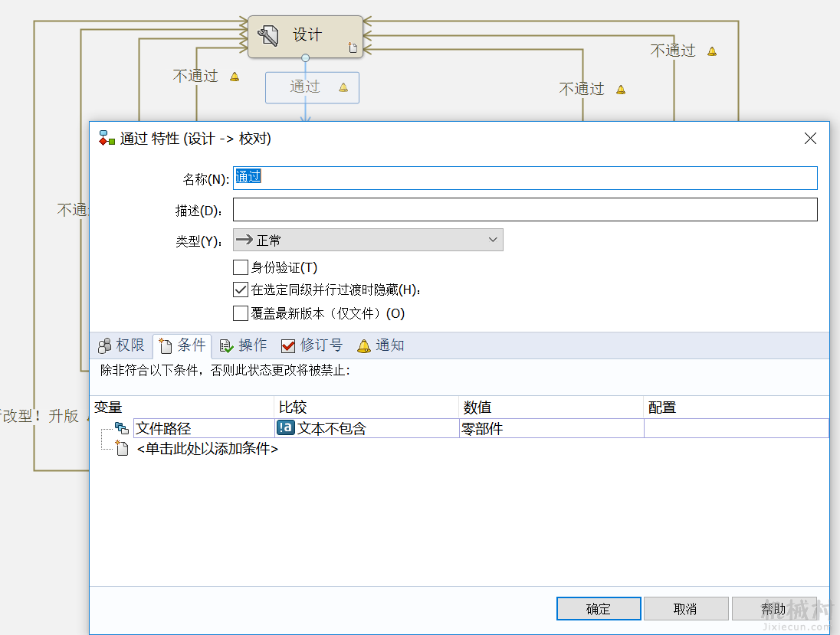Open the 类型(Y) dropdown showing 正常
Screen dimensions: 840x635
click(x=368, y=240)
